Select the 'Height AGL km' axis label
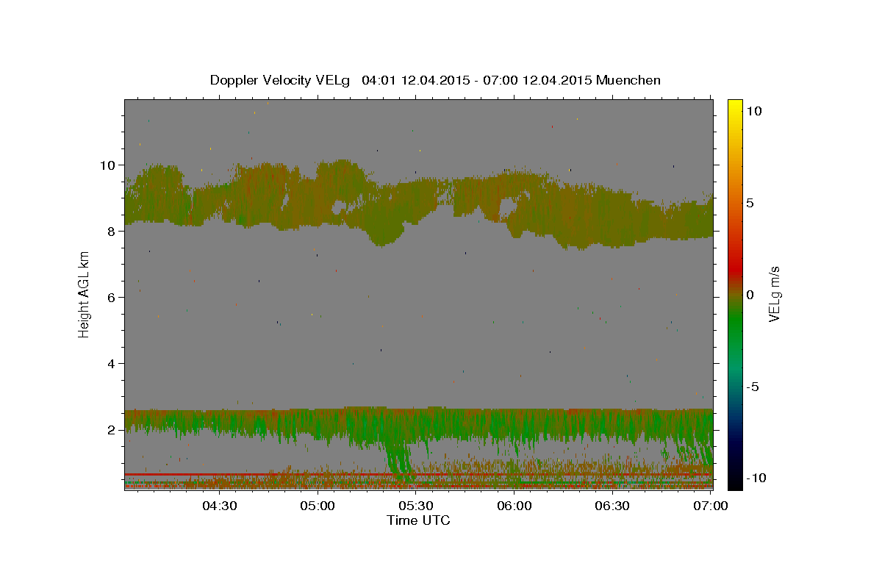Viewport: 882px width, 588px height. click(x=85, y=294)
